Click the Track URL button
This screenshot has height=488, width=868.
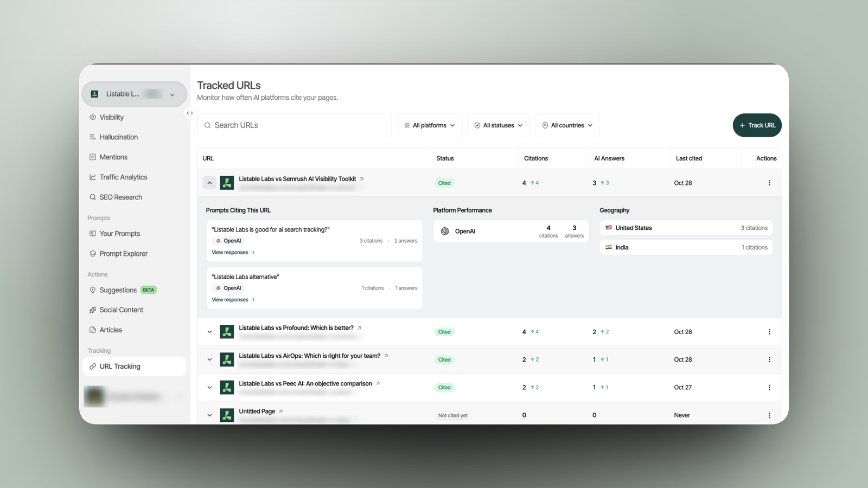coord(757,125)
